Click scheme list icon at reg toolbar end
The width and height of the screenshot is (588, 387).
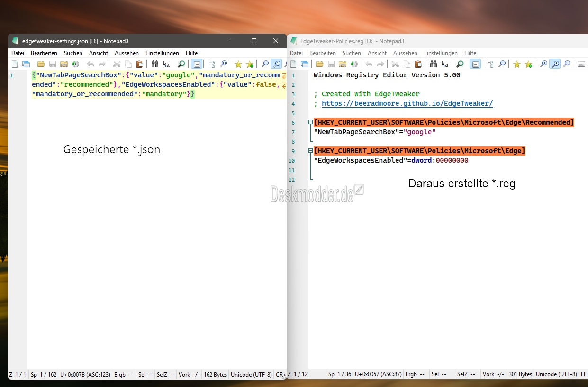(x=581, y=64)
